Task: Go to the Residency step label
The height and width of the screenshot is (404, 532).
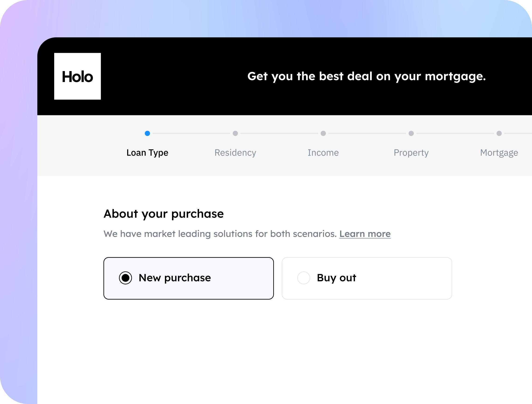Action: (x=235, y=153)
